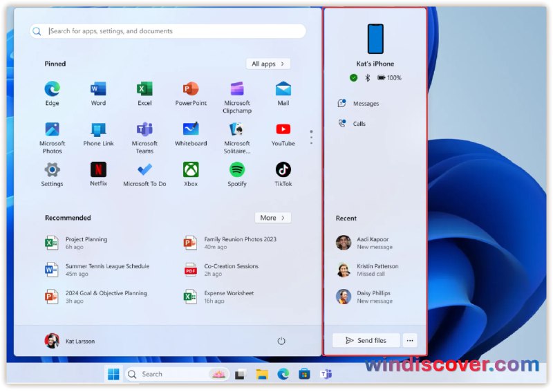Launch Word from pinned apps
The image size is (553, 392).
(98, 93)
